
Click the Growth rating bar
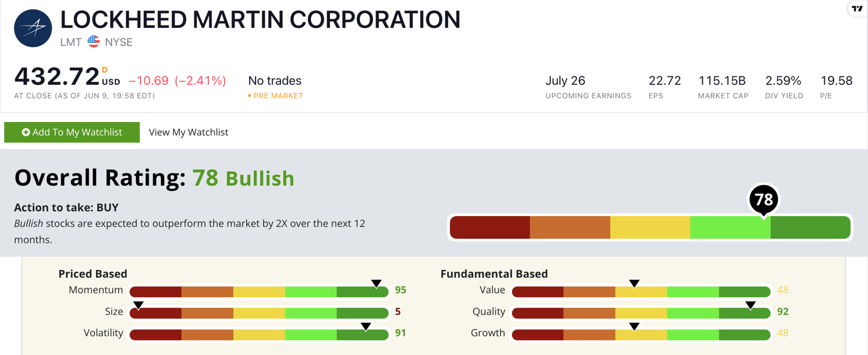click(x=641, y=335)
